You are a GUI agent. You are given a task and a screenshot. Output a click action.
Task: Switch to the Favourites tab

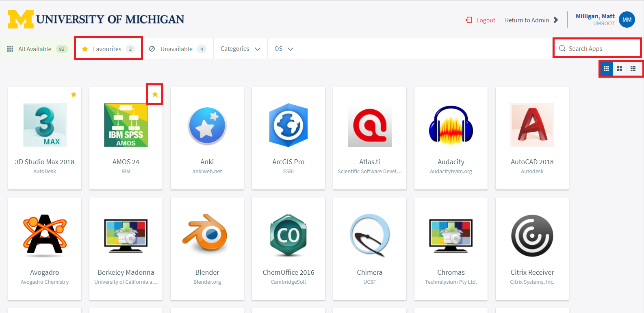pyautogui.click(x=108, y=49)
